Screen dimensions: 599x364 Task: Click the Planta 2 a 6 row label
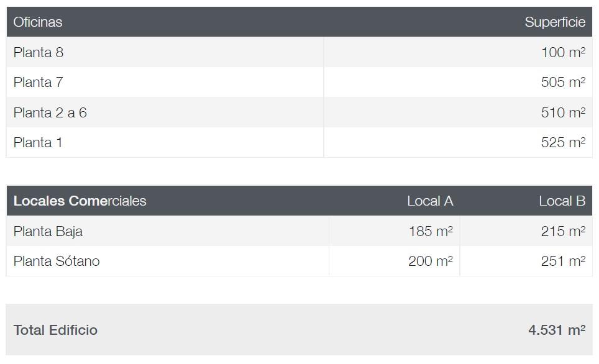(x=50, y=112)
